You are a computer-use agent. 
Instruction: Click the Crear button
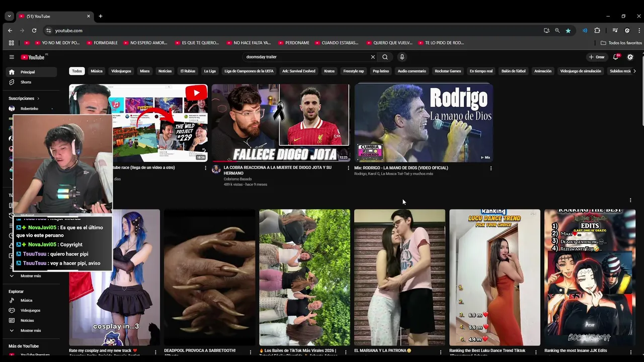click(x=597, y=57)
